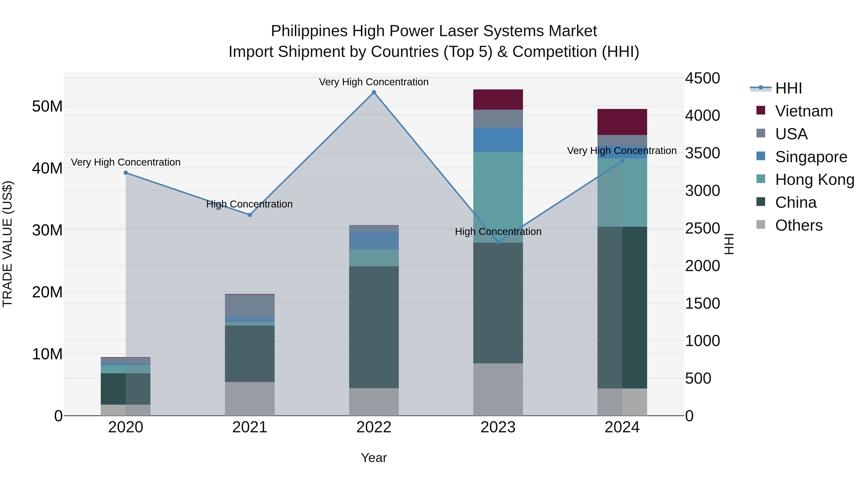
Task: Click the Vietnam segment of 2023 bar
Action: 498,100
